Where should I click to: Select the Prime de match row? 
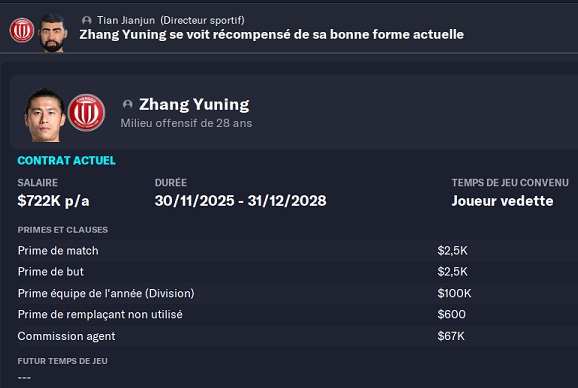(x=297, y=251)
